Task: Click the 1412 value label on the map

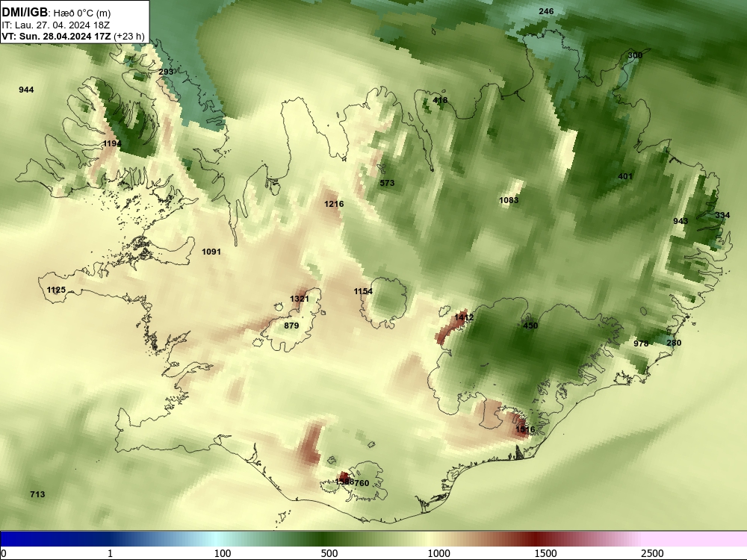Action: point(464,317)
